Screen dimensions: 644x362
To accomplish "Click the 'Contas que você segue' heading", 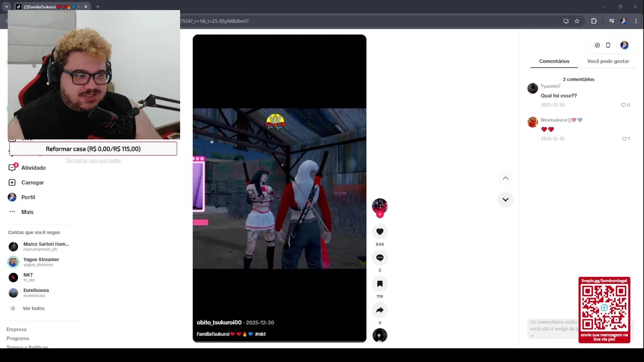I will point(34,232).
